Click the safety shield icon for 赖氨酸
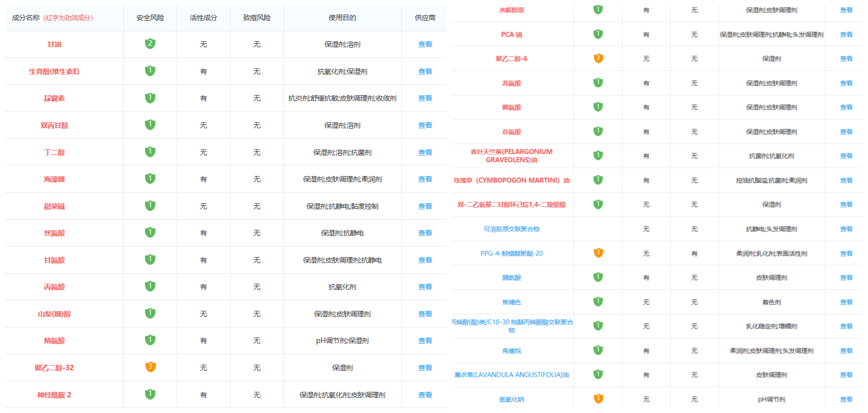 tap(598, 107)
